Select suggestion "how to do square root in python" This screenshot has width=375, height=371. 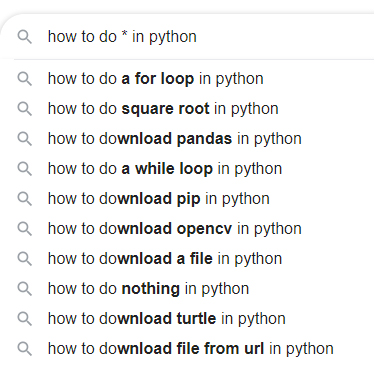(187, 109)
